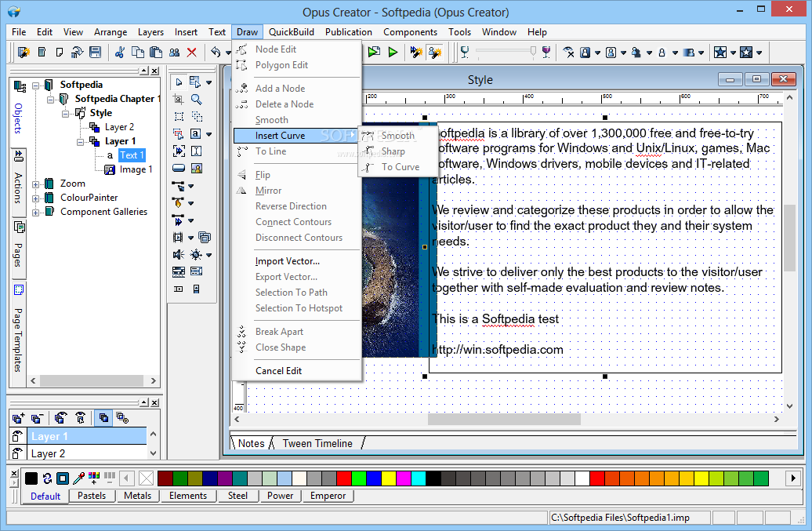Click the file path status bar field

[629, 517]
